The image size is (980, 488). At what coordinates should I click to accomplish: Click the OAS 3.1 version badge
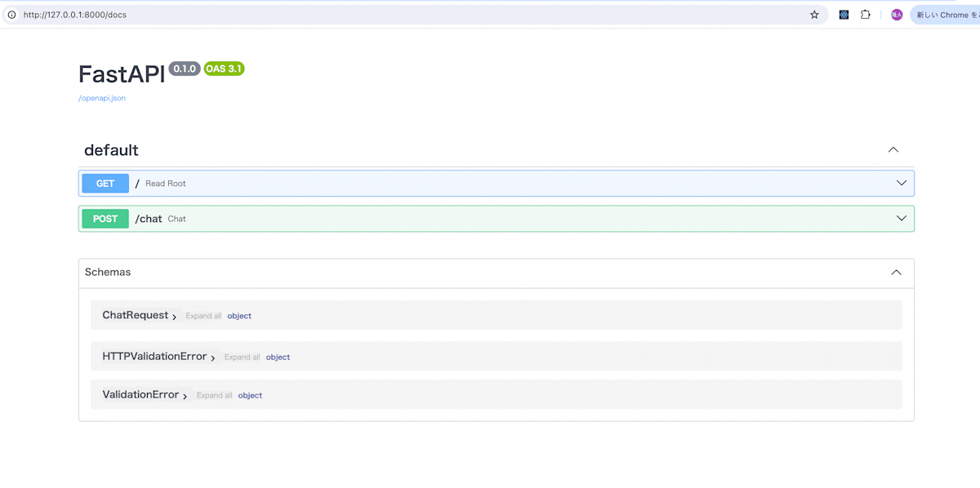(x=224, y=69)
